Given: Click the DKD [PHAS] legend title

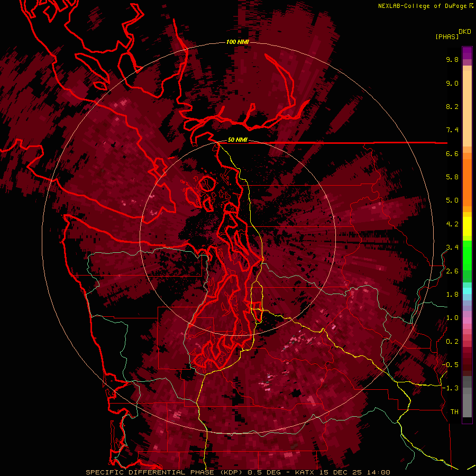Looking at the screenshot, I should coord(453,34).
